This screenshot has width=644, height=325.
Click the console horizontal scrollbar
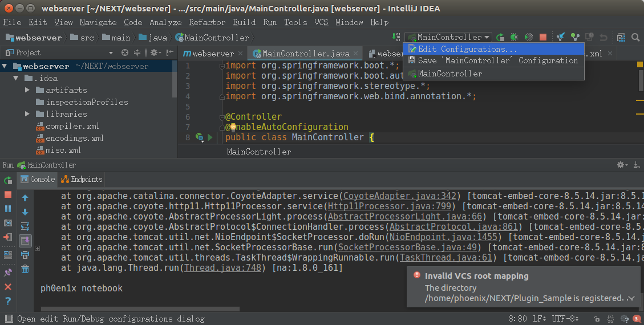(x=140, y=308)
